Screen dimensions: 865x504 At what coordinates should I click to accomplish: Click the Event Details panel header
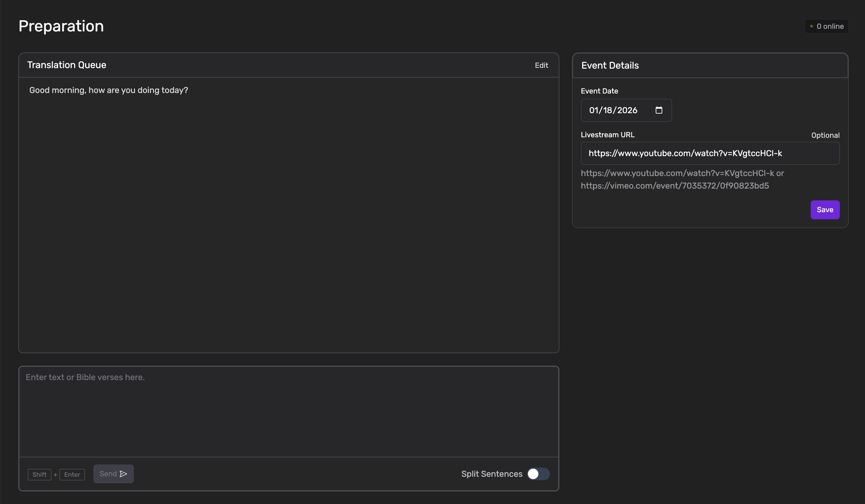(610, 65)
